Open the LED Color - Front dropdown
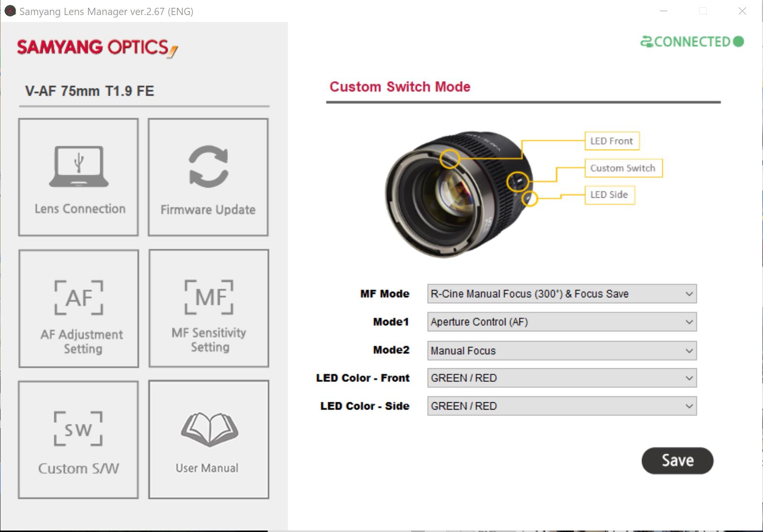 click(561, 378)
